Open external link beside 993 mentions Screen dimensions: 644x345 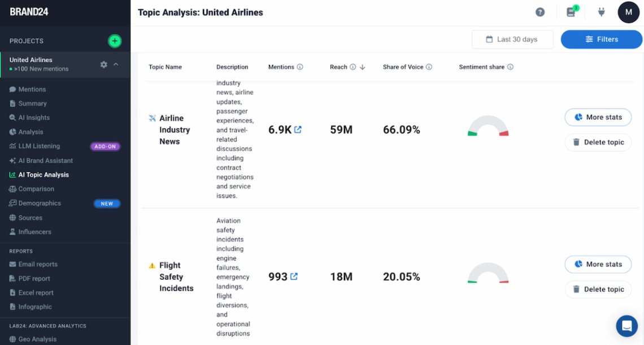click(294, 277)
